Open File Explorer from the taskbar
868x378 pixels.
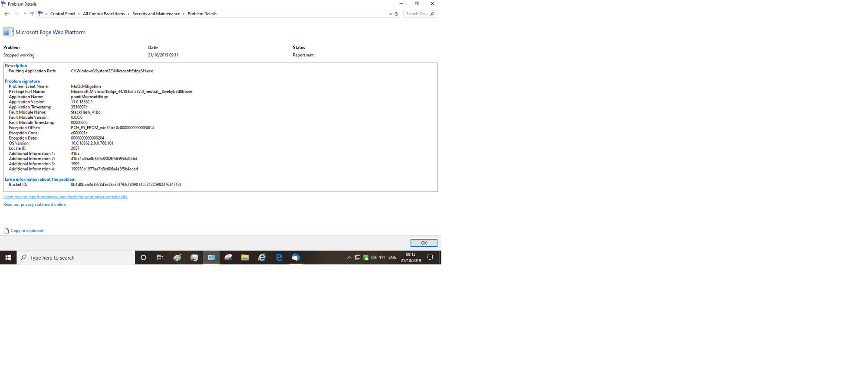[245, 257]
